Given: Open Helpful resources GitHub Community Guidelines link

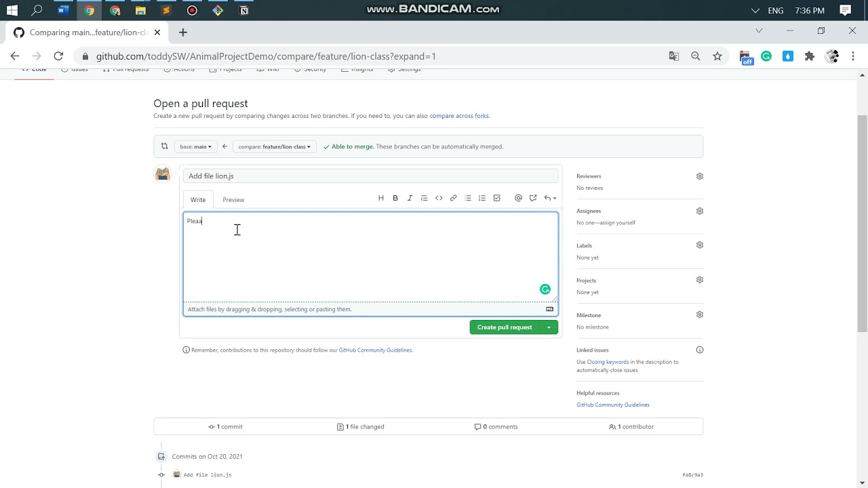Looking at the screenshot, I should coord(613,405).
